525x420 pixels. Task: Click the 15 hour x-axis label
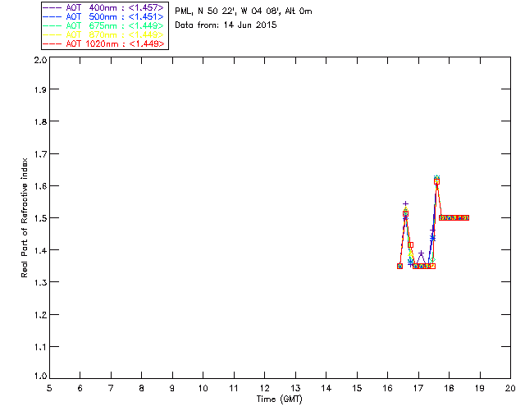[x=357, y=388]
